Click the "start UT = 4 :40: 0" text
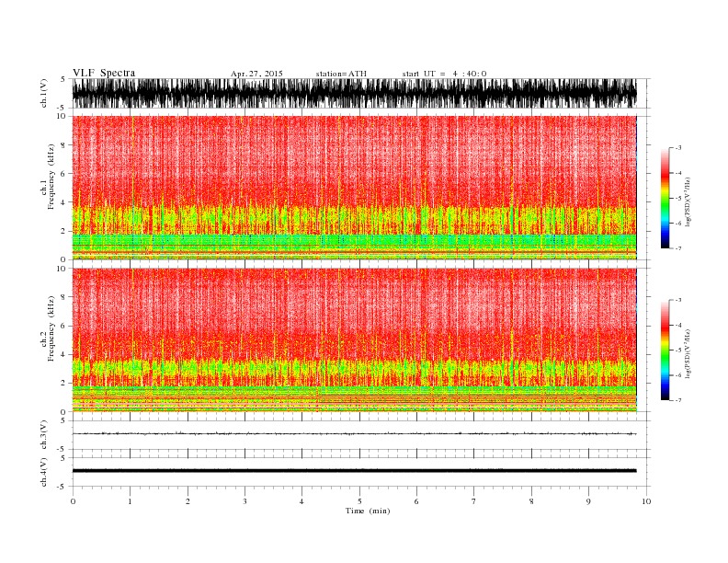 (x=444, y=74)
